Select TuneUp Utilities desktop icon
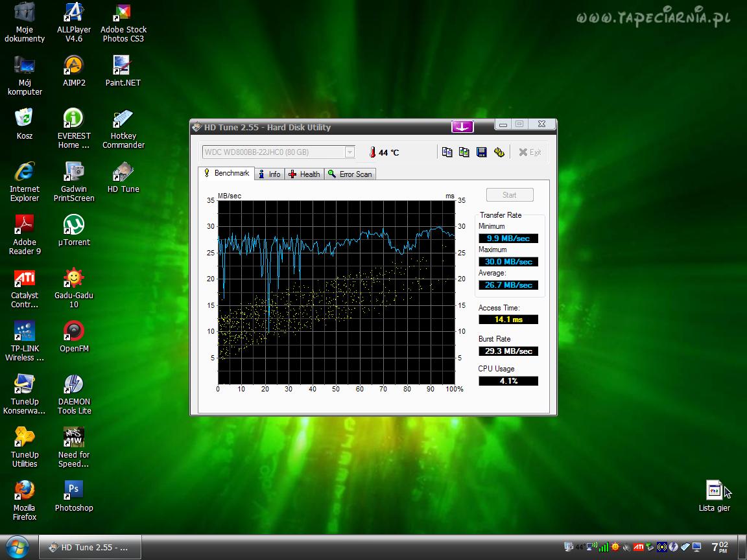The height and width of the screenshot is (560, 747). 24,448
